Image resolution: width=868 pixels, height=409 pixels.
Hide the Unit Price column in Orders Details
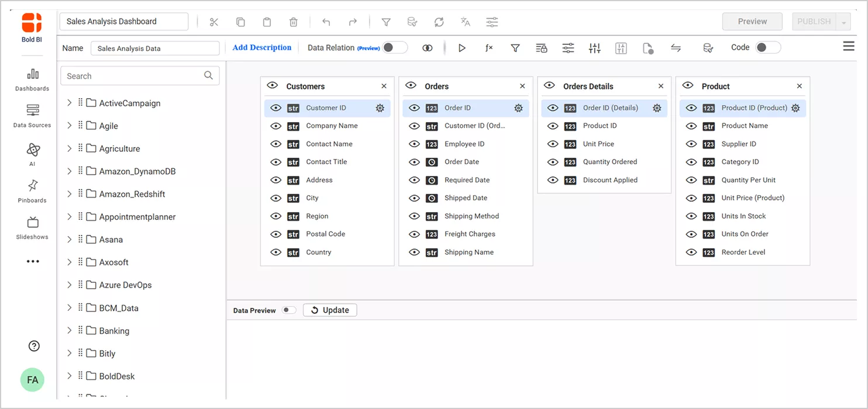[x=553, y=144]
